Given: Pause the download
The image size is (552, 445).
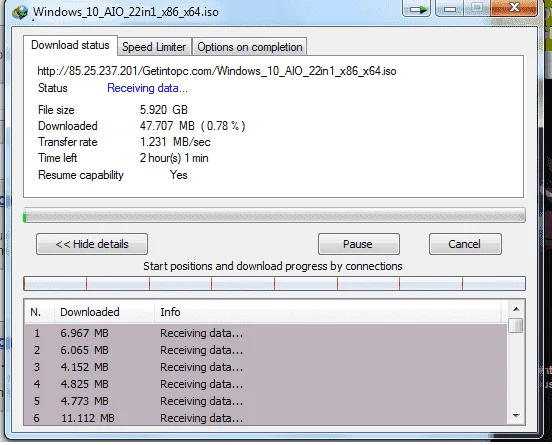Looking at the screenshot, I should click(x=359, y=244).
